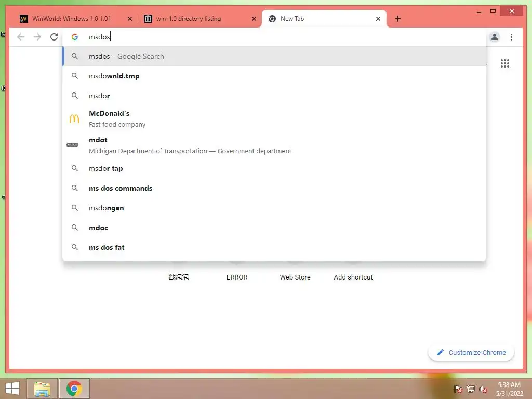Image resolution: width=532 pixels, height=399 pixels.
Task: Open the Action Center flag tray icon
Action: click(458, 389)
